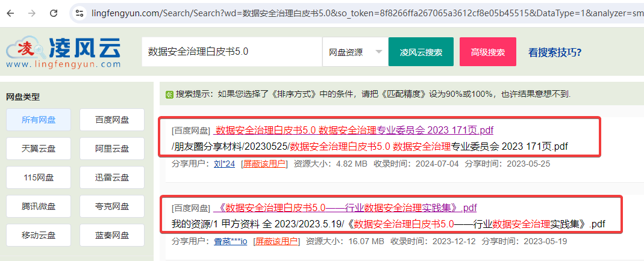Click the 凌风云搜索 button
The width and height of the screenshot is (644, 261).
pyautogui.click(x=421, y=52)
